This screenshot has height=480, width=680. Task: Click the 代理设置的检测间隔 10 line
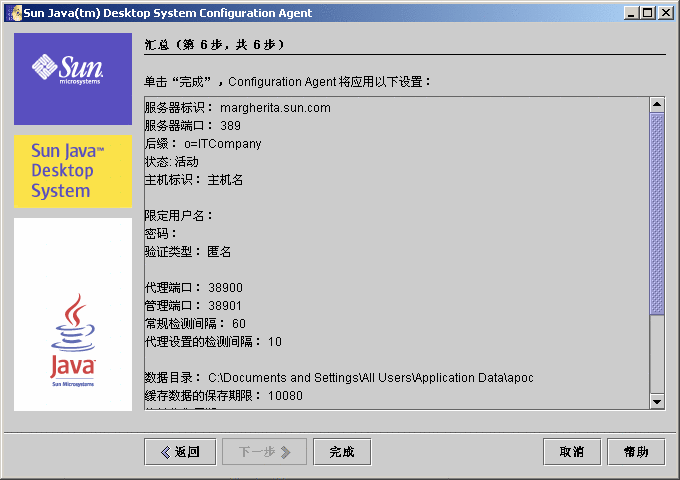click(213, 342)
